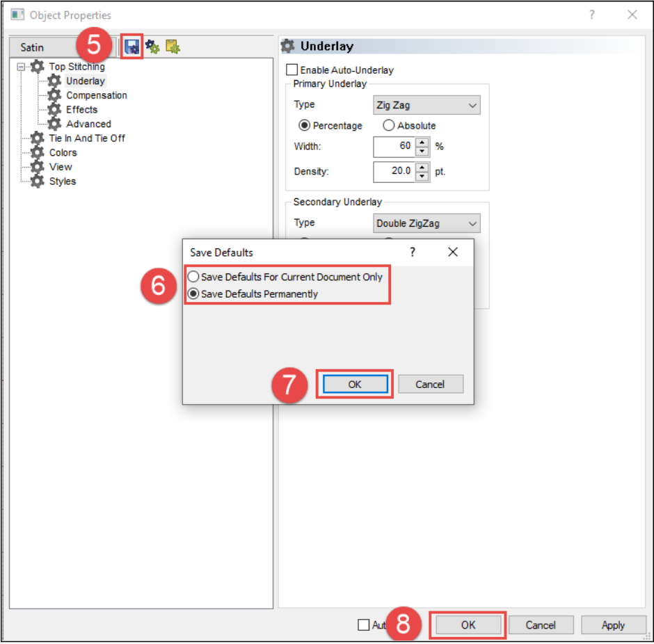This screenshot has height=644, width=654.
Task: Click the gear icon next to Styles
Action: pyautogui.click(x=35, y=181)
